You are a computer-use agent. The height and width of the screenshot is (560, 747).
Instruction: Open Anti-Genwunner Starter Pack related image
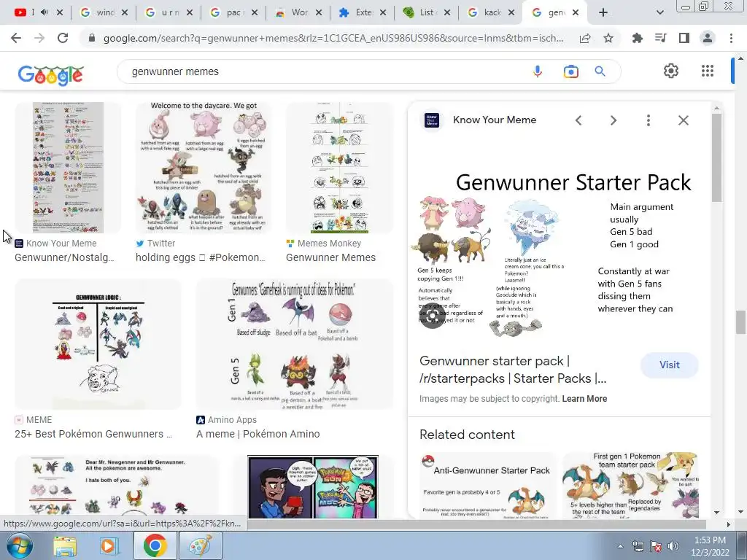pyautogui.click(x=487, y=485)
